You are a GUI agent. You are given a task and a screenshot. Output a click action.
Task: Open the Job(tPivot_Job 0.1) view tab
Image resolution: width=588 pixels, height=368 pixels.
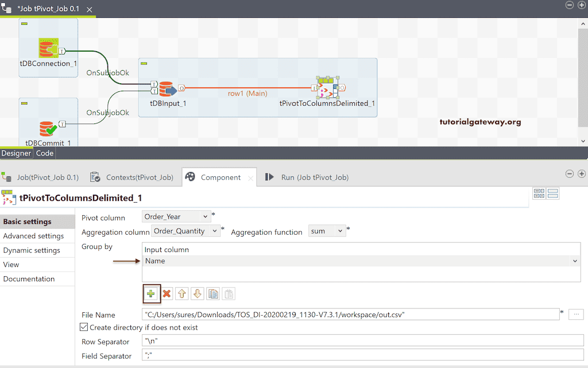point(41,177)
